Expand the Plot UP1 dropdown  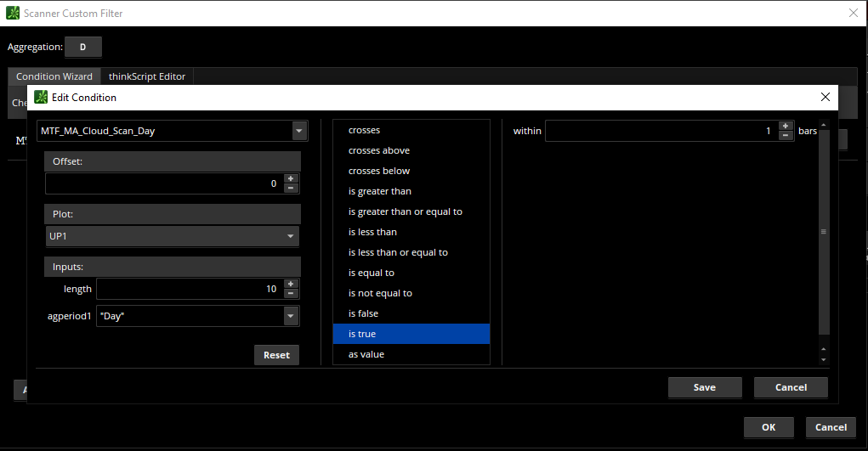(291, 236)
